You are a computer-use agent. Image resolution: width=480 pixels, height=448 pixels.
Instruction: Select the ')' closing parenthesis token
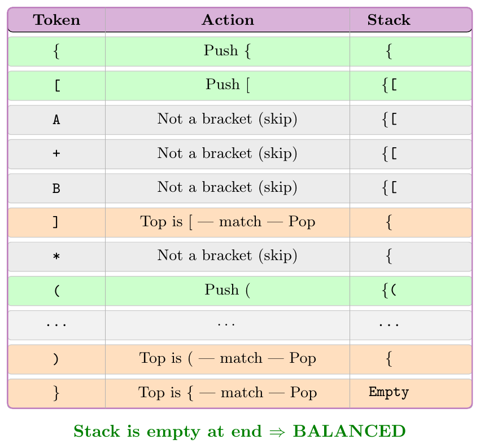click(x=55, y=358)
